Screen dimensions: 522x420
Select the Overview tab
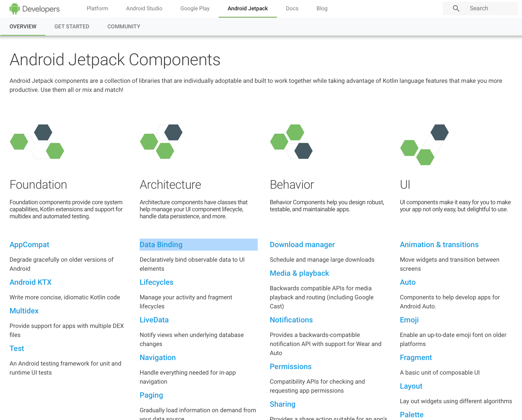23,27
